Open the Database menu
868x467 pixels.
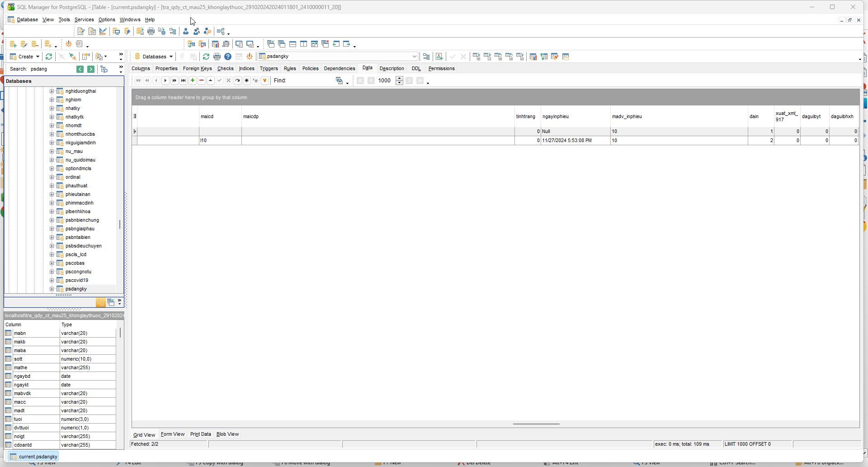point(27,20)
